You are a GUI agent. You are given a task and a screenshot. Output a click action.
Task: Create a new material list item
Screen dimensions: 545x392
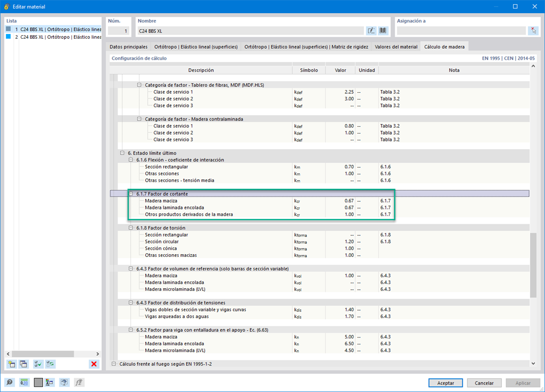pos(12,364)
